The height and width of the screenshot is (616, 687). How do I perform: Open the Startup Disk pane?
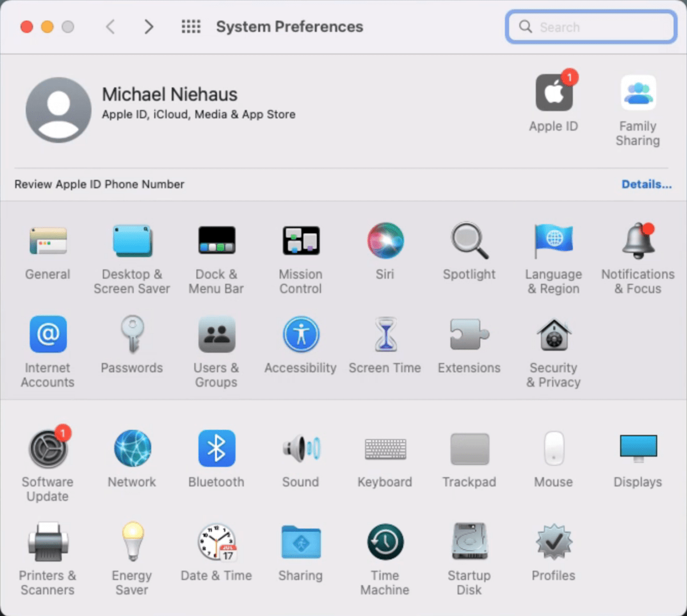pos(469,543)
